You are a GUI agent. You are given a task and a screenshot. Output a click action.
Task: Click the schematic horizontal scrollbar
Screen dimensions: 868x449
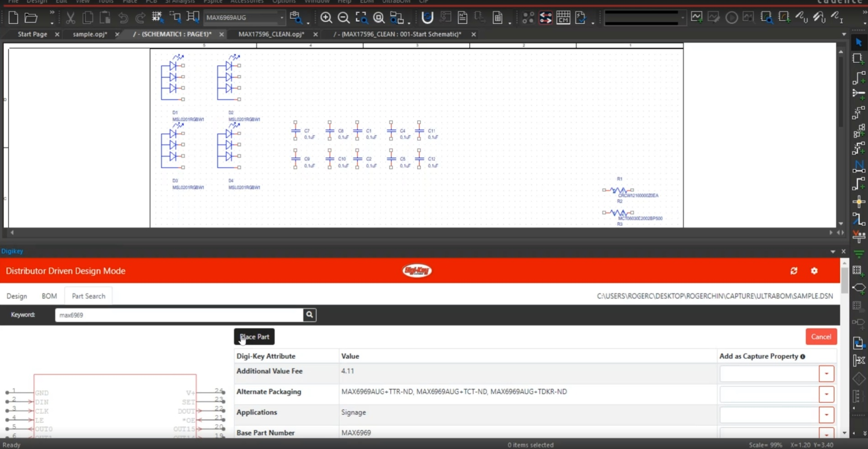click(420, 233)
